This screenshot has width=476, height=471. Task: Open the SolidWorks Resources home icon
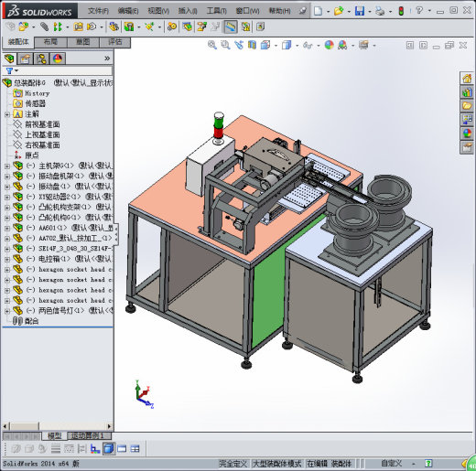467,79
